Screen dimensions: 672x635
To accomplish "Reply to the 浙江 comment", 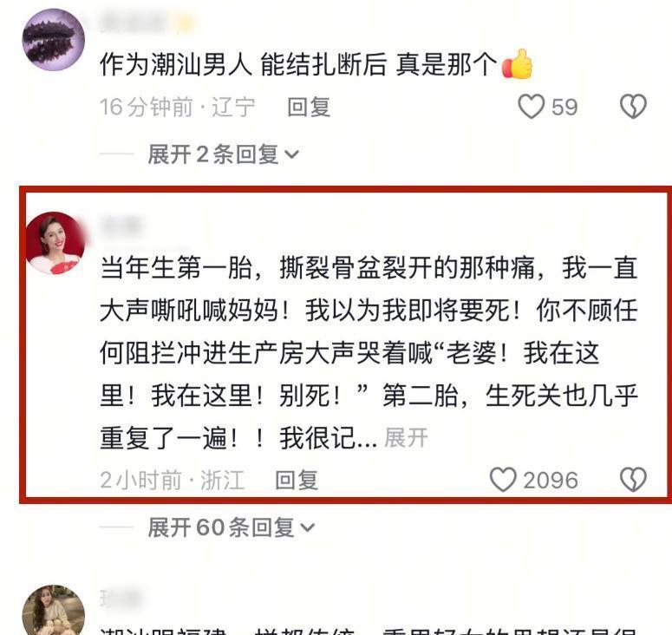I will pos(297,480).
